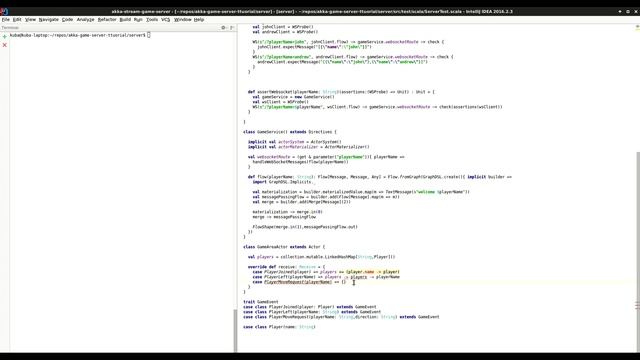The height and width of the screenshot is (360, 640).
Task: Add a new terminal session with plus icon
Action: pos(4,37)
